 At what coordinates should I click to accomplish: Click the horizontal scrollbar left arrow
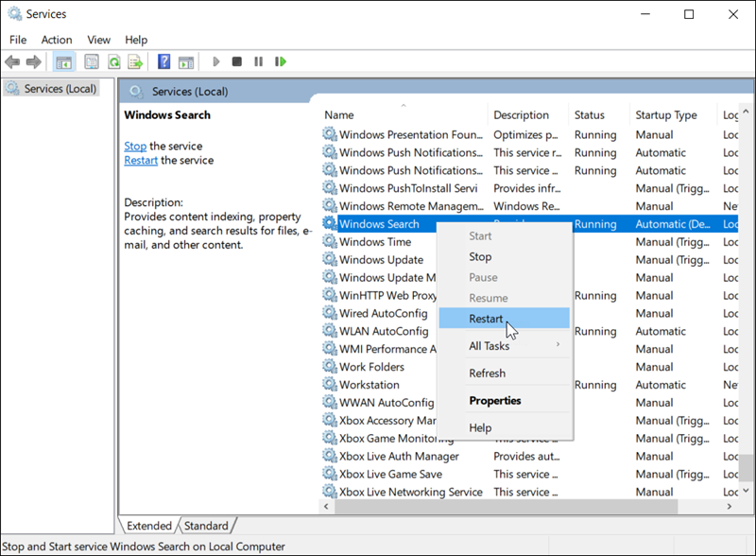pos(326,507)
